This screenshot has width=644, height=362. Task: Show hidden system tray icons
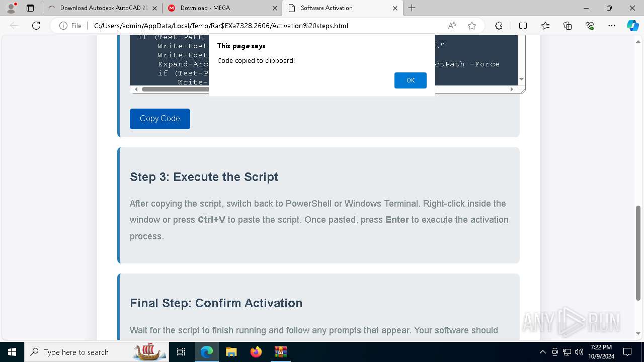(542, 352)
